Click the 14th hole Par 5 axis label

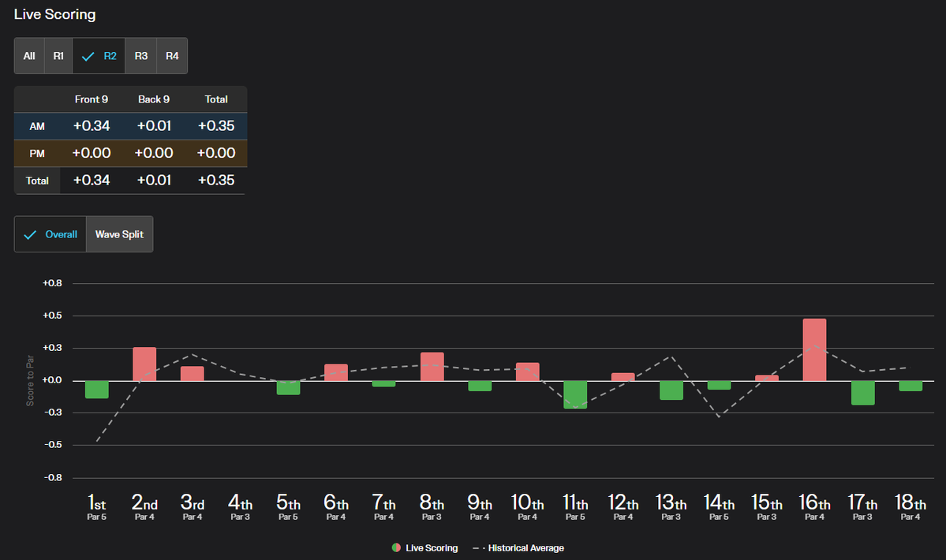(x=719, y=506)
